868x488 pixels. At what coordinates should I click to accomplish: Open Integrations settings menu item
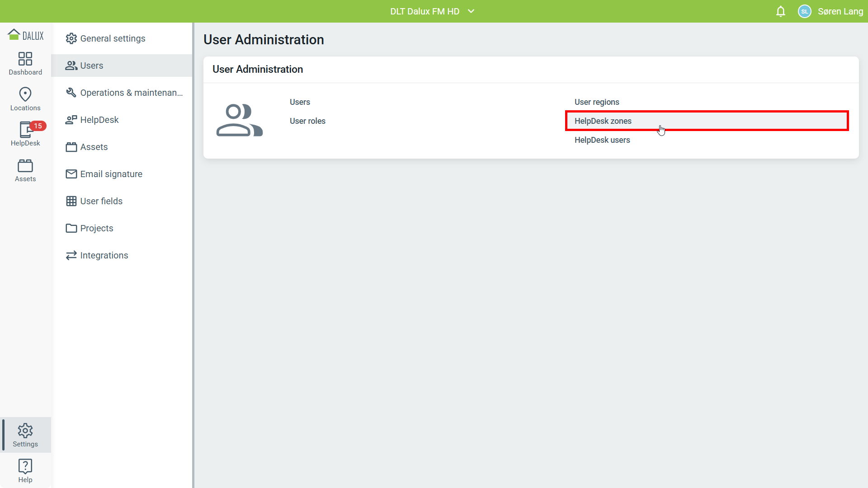tap(122, 255)
